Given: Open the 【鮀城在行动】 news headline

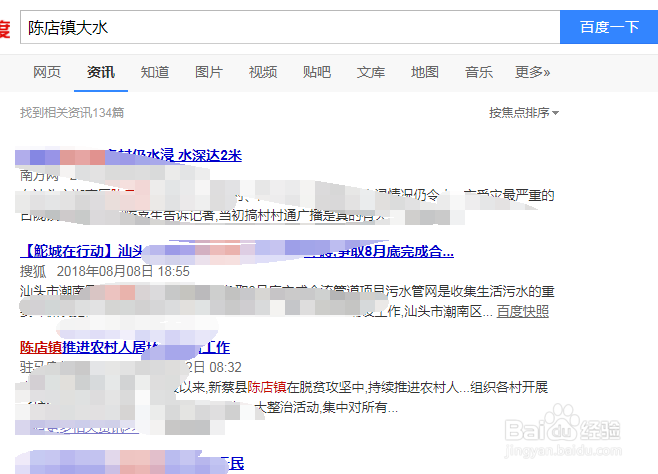Looking at the screenshot, I should [237, 251].
